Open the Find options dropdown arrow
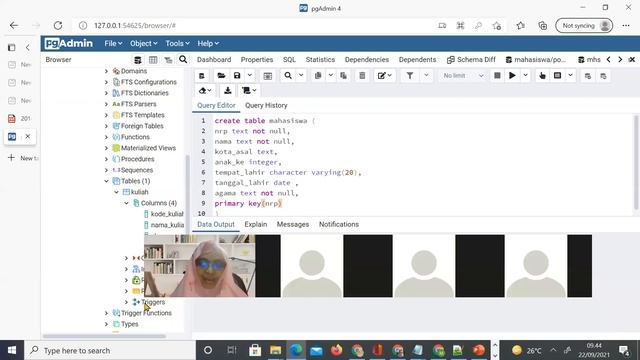640x360 pixels. pyautogui.click(x=301, y=76)
